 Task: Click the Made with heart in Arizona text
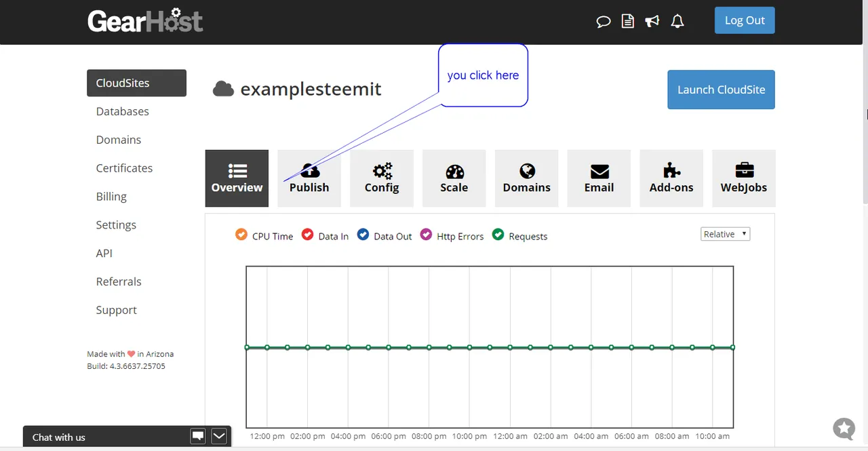click(x=130, y=354)
